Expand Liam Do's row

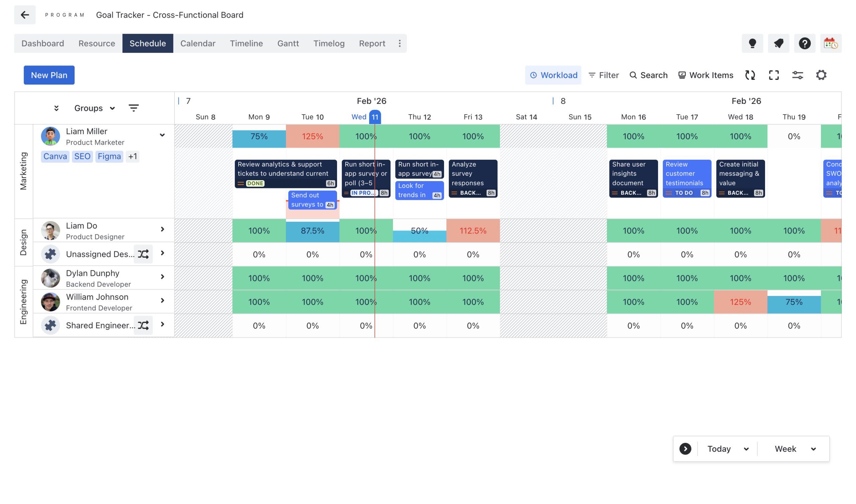point(163,229)
